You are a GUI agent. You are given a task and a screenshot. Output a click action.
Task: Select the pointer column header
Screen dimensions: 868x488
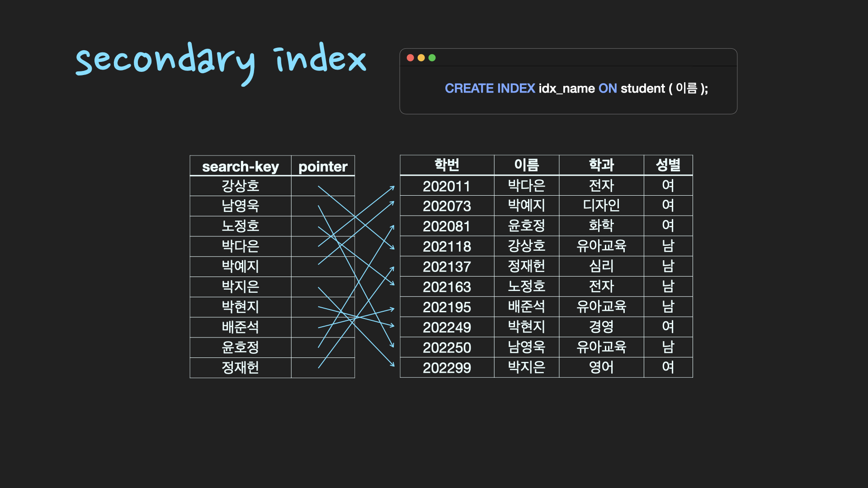pos(323,166)
